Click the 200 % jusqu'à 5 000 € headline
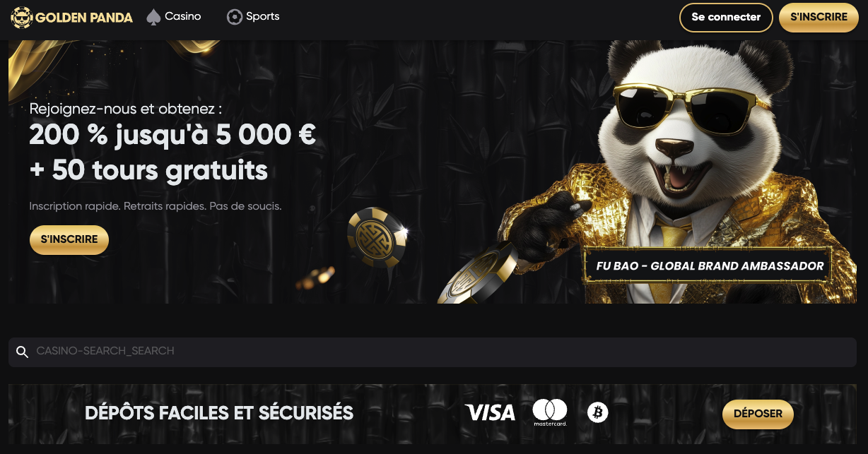This screenshot has width=868, height=454. [172, 134]
